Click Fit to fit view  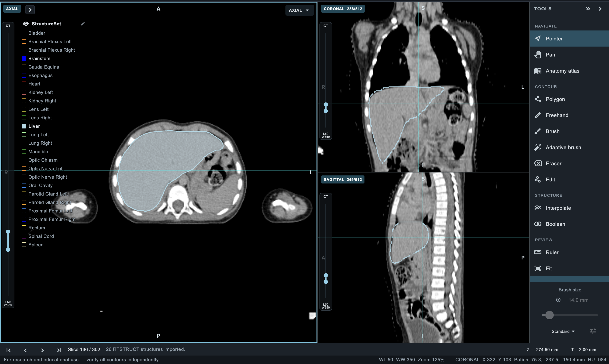click(x=569, y=268)
